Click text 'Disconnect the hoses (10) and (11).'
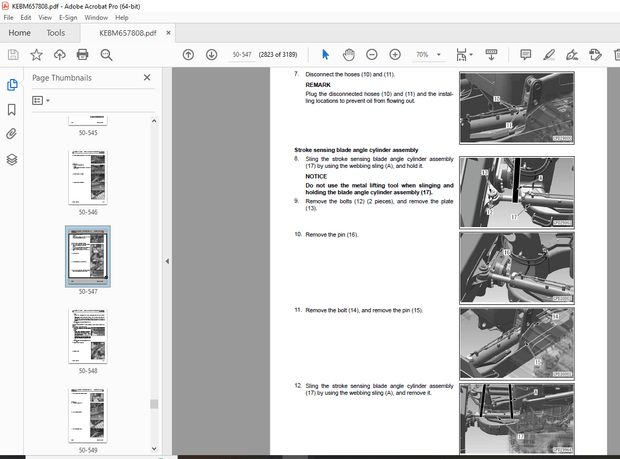Viewport: 620px width, 459px height. click(350, 74)
